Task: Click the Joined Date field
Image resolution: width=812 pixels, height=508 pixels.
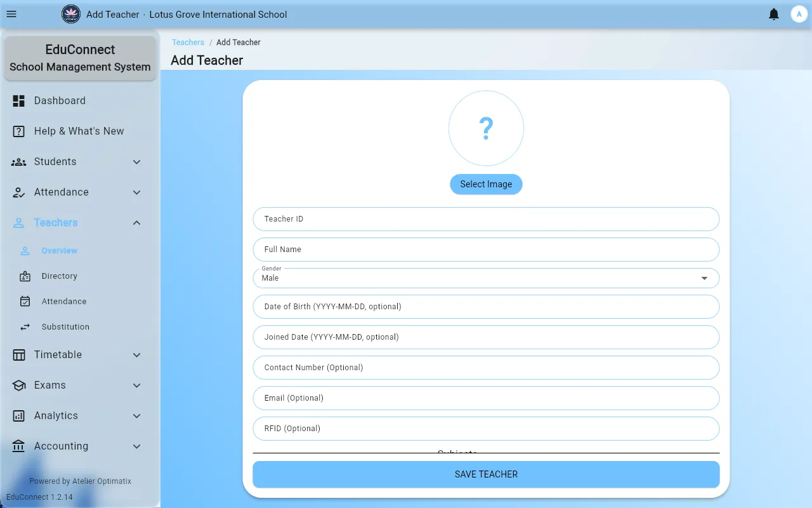Action: tap(486, 337)
